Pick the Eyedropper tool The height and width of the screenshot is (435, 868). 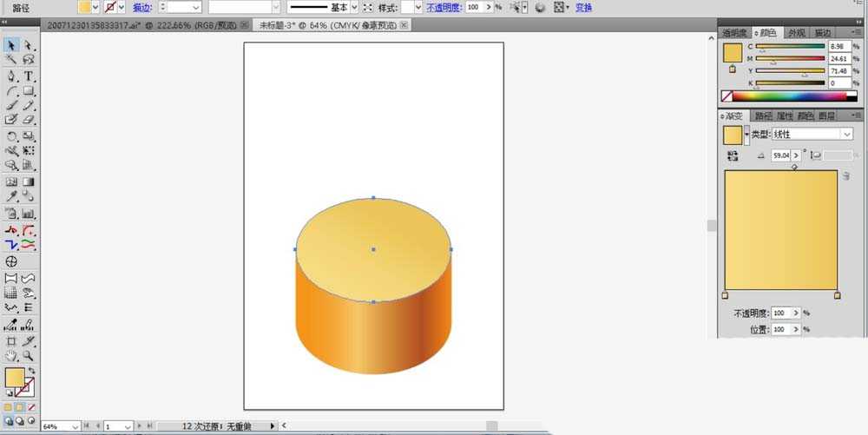pyautogui.click(x=11, y=196)
